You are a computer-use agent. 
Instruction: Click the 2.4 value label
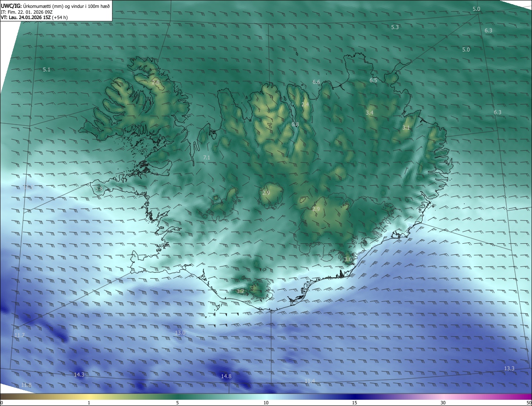pos(305,105)
